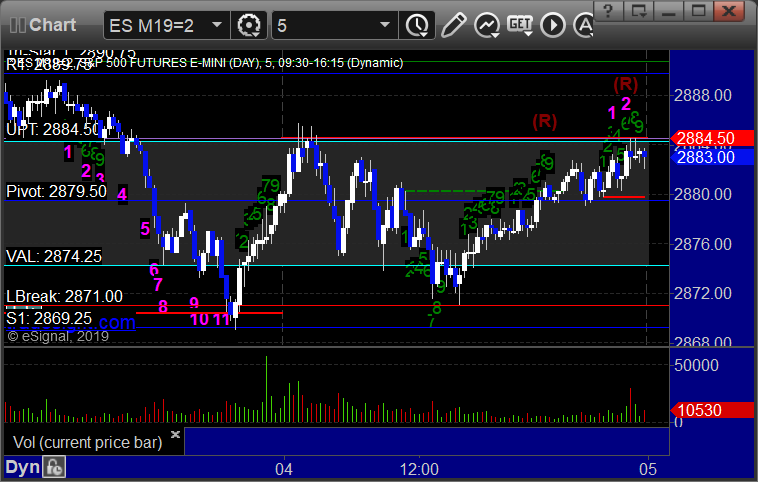The width and height of the screenshot is (758, 482).
Task: Select the pencil drawing tool
Action: point(453,25)
